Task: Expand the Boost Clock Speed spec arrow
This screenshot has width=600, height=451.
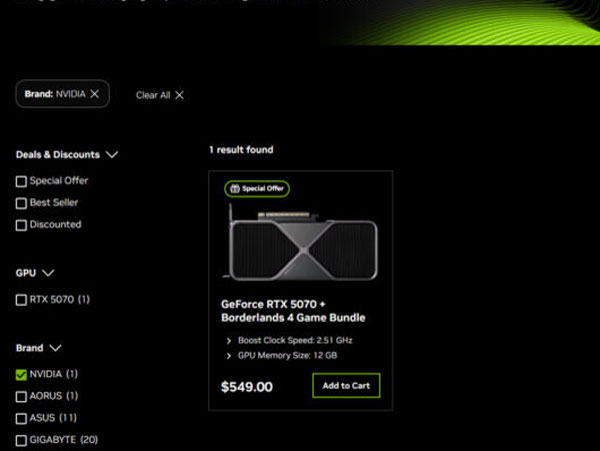Action: pyautogui.click(x=229, y=341)
